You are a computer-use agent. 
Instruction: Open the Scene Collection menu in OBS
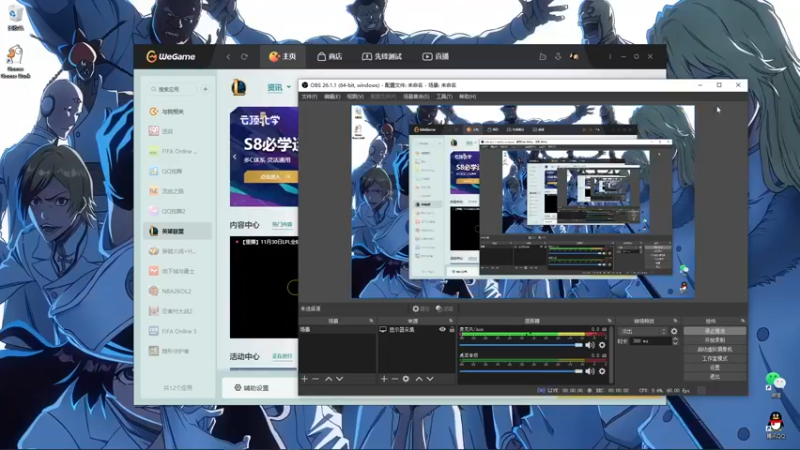pos(416,96)
